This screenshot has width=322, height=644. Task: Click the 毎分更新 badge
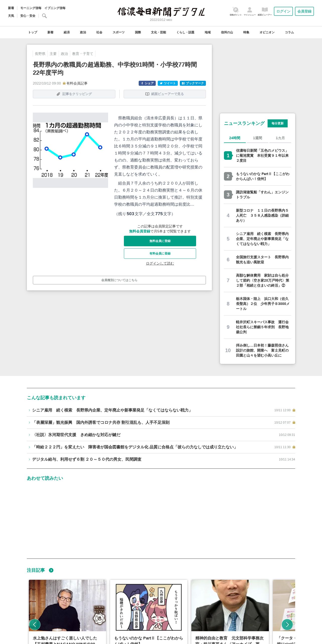(278, 123)
